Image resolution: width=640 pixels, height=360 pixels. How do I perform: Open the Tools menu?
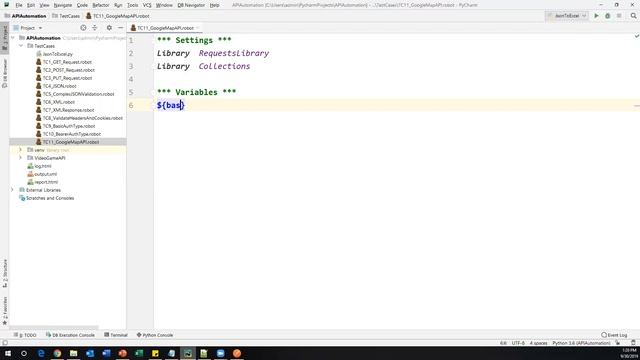(x=133, y=5)
